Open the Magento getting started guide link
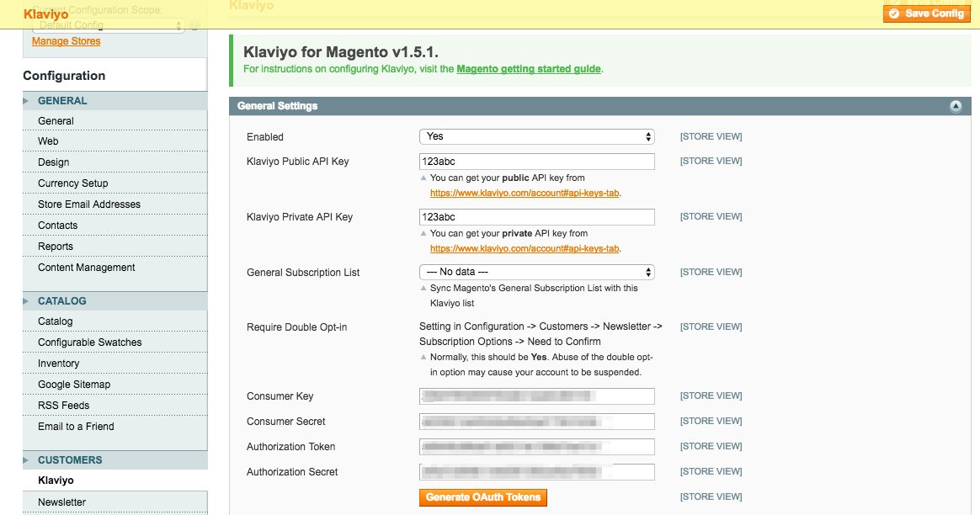Image resolution: width=980 pixels, height=515 pixels. (x=528, y=69)
